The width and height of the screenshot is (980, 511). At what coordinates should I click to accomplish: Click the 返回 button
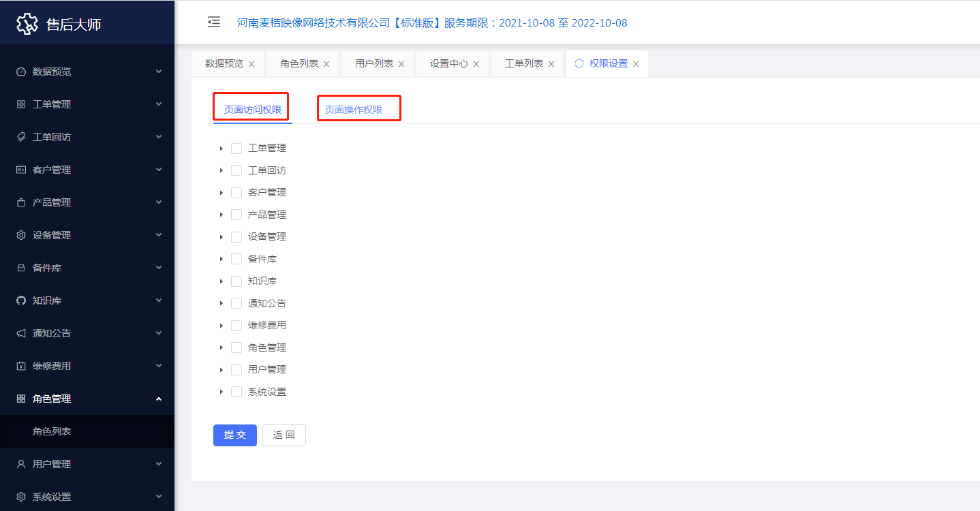[x=284, y=435]
